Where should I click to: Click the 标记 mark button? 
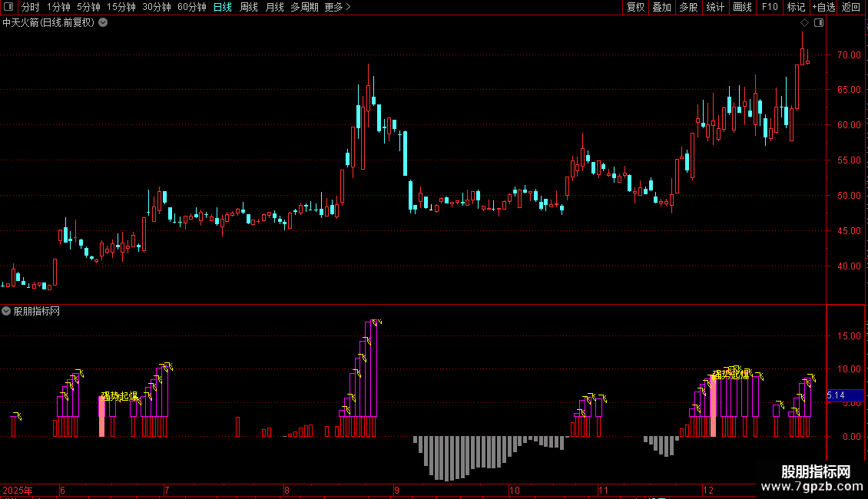point(796,7)
